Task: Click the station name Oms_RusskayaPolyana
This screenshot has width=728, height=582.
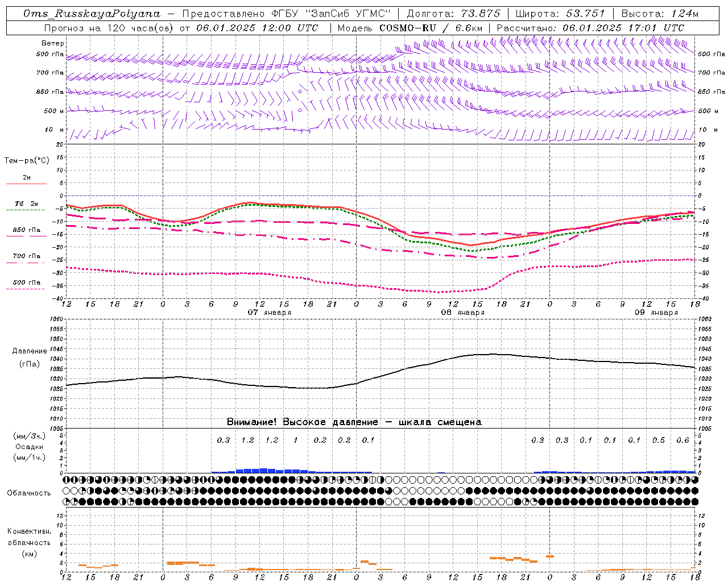Action: point(92,14)
